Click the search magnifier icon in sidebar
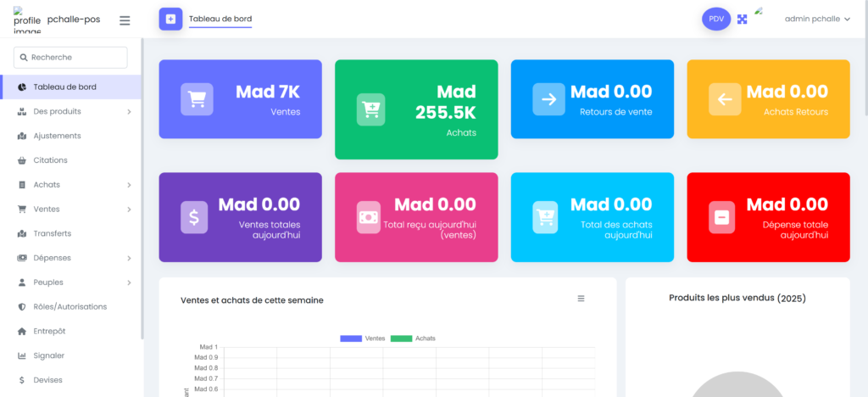The height and width of the screenshot is (397, 868). tap(24, 57)
